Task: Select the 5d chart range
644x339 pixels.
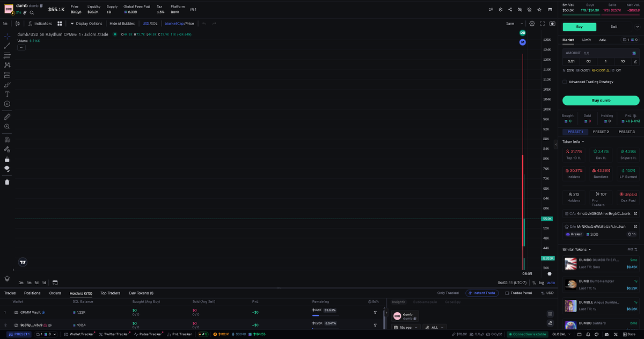Action: [x=36, y=283]
